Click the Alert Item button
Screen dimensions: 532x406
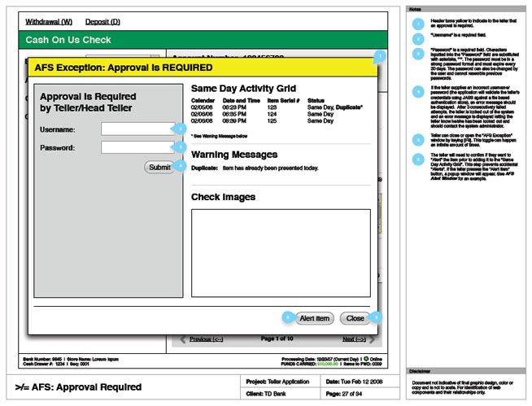tap(314, 318)
